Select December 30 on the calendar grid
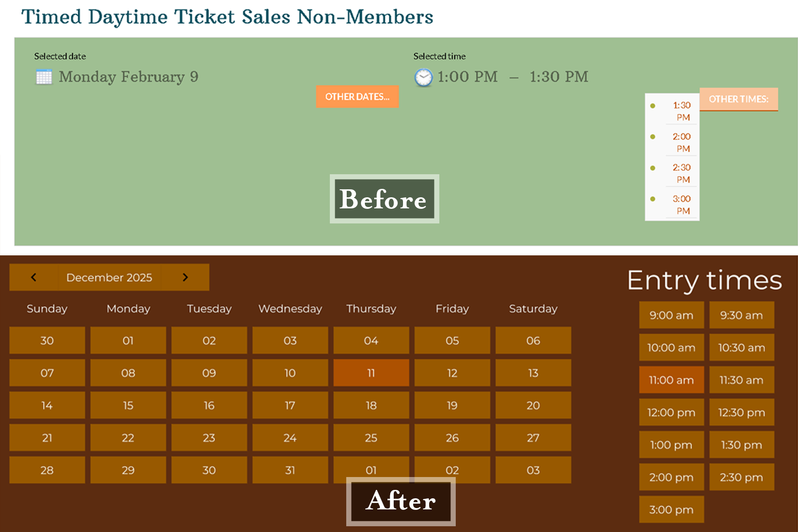 [x=209, y=470]
